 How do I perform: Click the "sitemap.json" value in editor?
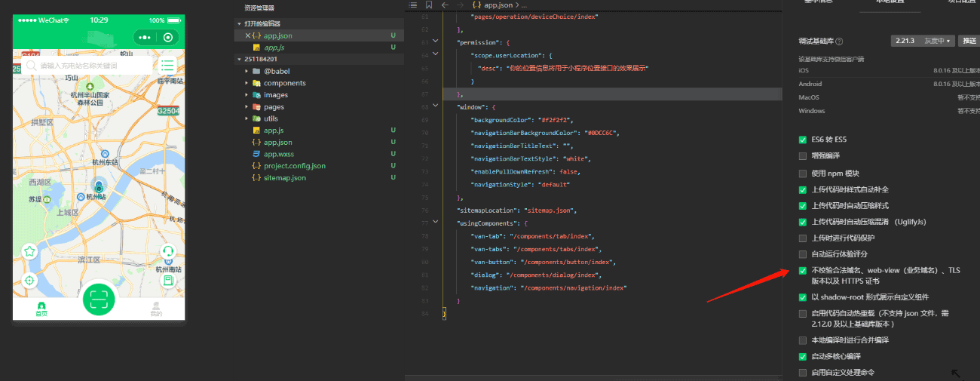pos(549,210)
